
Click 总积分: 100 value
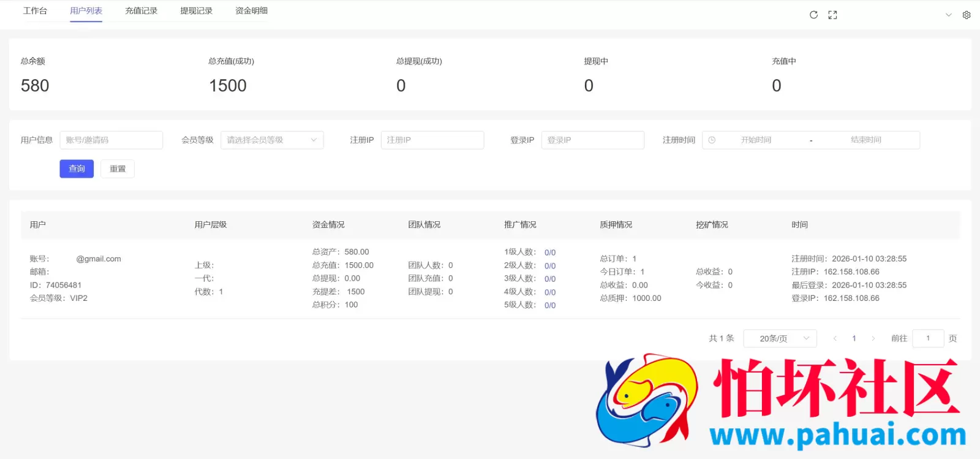click(x=335, y=305)
